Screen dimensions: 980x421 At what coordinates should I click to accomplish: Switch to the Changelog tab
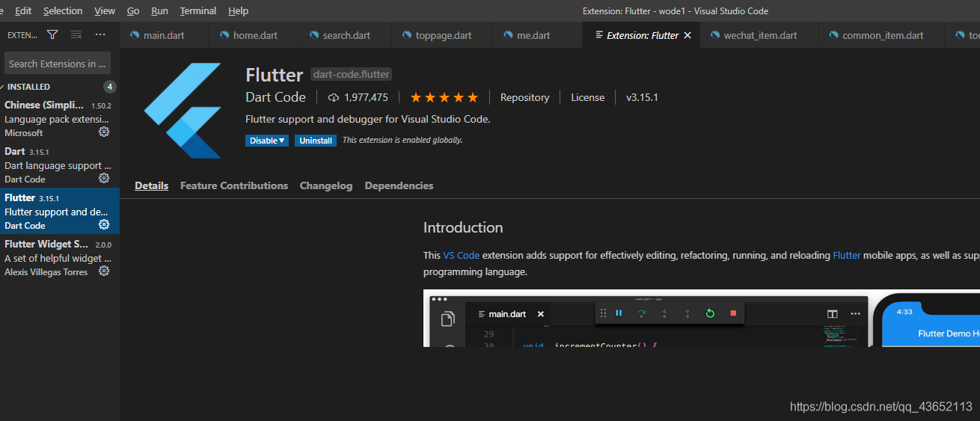(x=326, y=185)
